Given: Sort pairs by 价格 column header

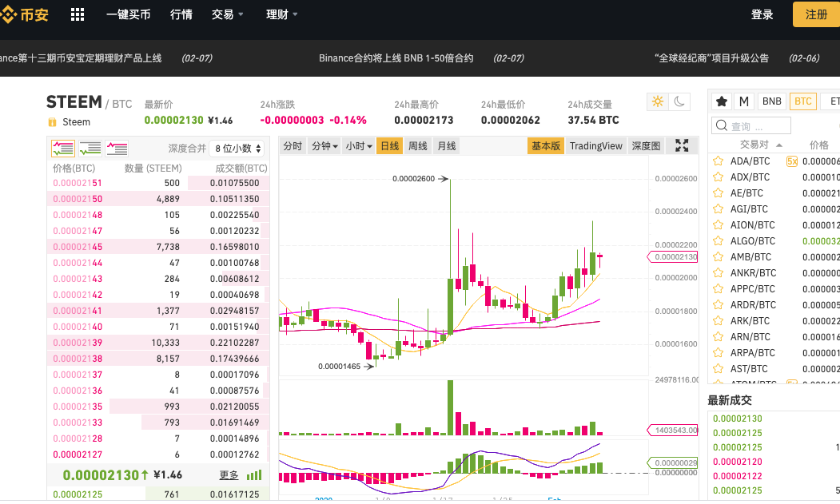Looking at the screenshot, I should [x=818, y=145].
